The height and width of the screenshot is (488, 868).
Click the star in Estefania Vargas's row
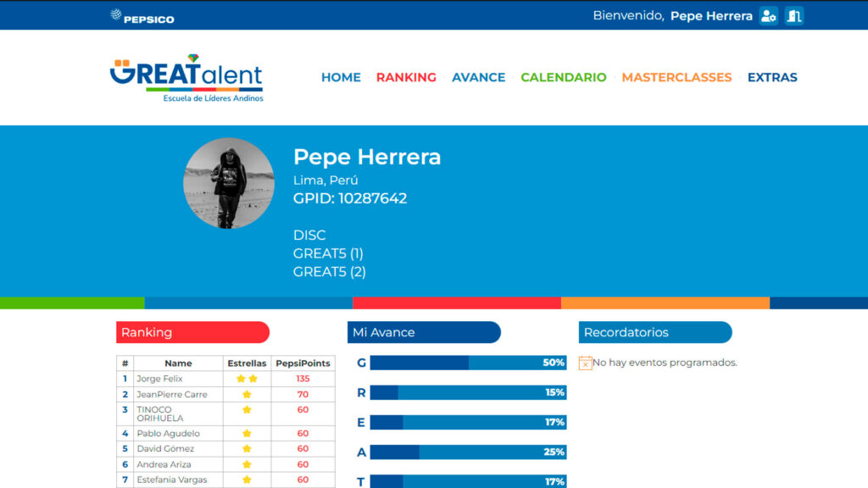[x=247, y=480]
